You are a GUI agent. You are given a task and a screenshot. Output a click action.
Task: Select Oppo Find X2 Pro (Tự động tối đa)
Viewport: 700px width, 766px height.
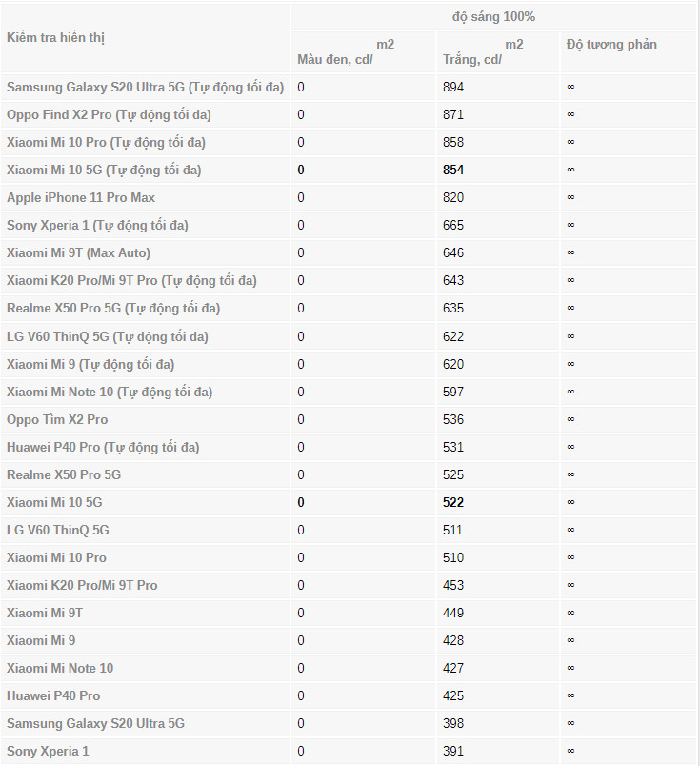point(109,114)
